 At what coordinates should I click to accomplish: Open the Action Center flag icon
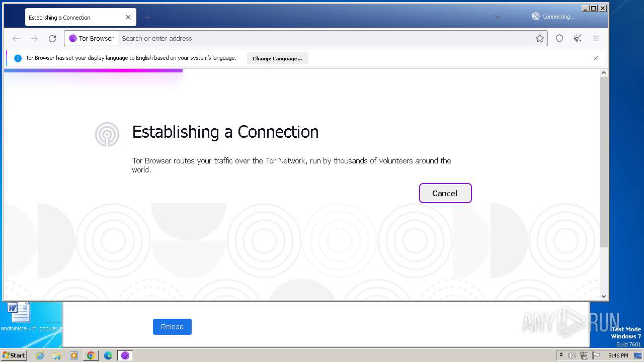pyautogui.click(x=596, y=355)
